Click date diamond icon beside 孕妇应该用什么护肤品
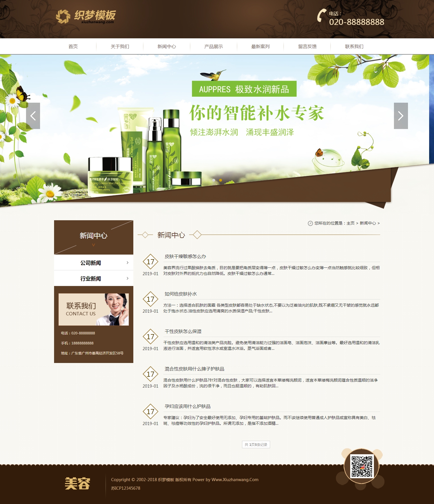 coord(150,411)
